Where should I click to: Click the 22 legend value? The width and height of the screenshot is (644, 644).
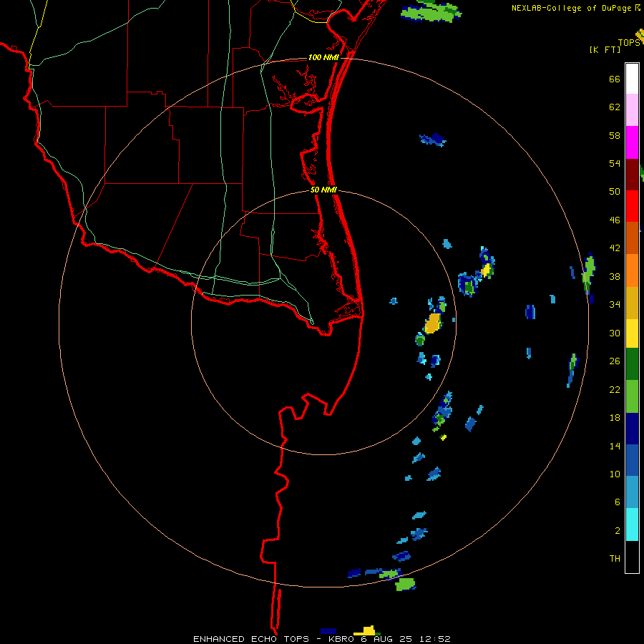point(615,389)
